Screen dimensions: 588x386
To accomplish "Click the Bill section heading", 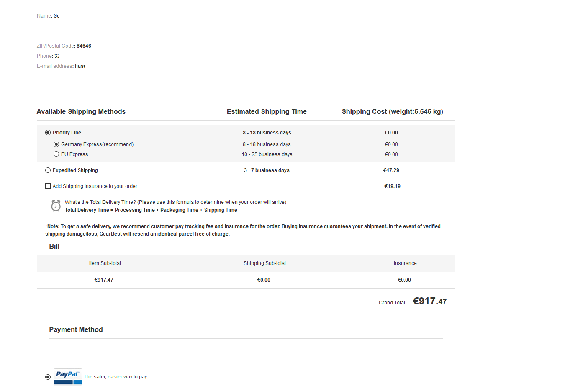I will coord(54,247).
